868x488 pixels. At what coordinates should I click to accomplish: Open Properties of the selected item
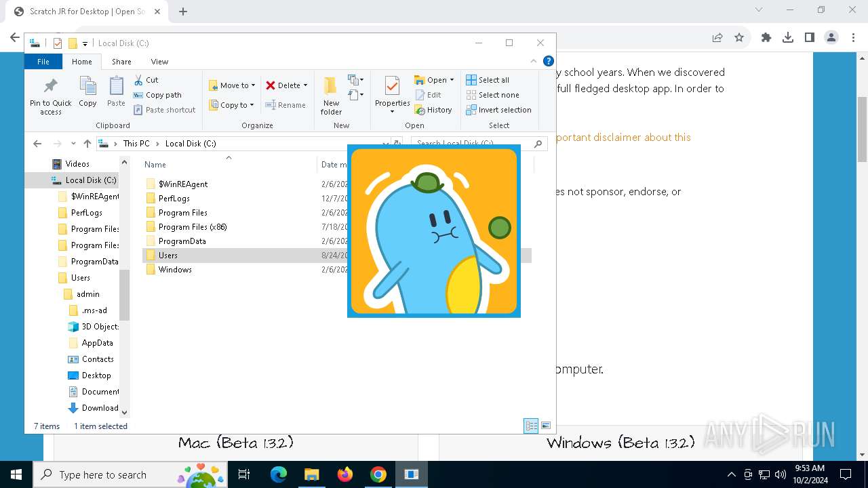click(392, 91)
